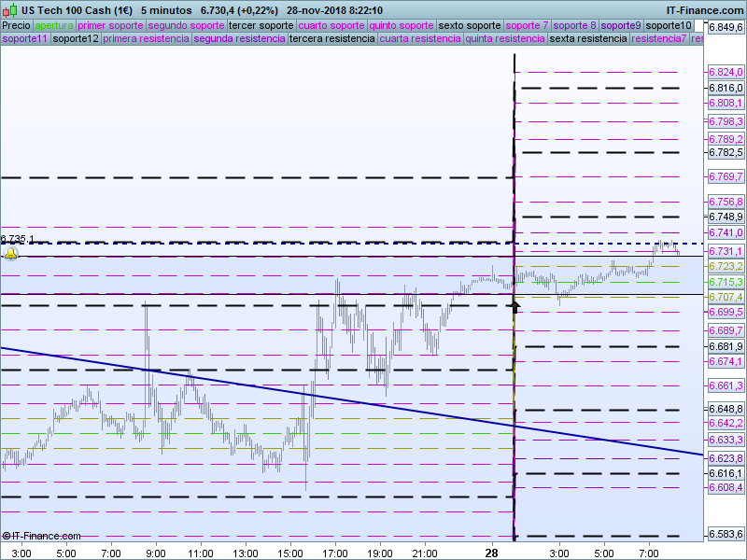
Task: Click the magenta 6.798,3 price label
Action: coord(726,121)
